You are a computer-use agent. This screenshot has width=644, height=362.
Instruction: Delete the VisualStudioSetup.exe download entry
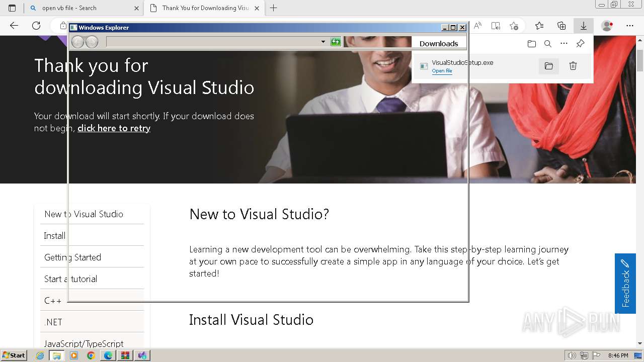click(573, 66)
